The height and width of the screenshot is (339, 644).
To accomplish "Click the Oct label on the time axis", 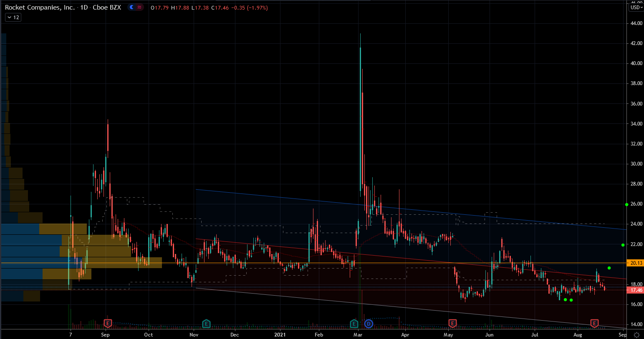I will coord(149,335).
